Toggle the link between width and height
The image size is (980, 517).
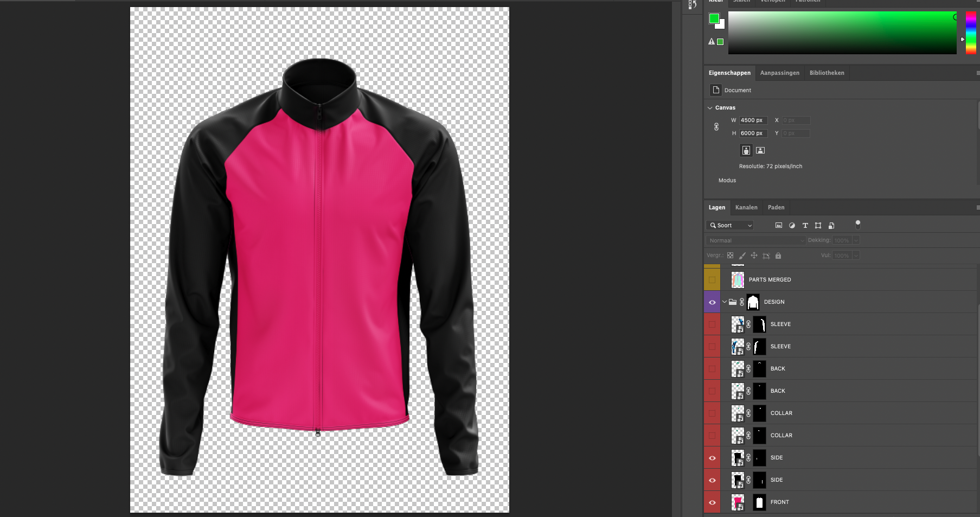click(716, 126)
